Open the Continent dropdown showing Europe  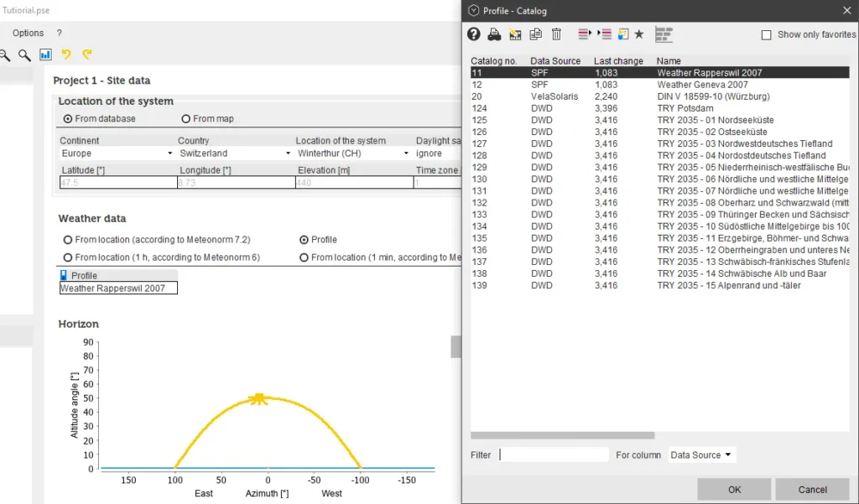point(116,154)
